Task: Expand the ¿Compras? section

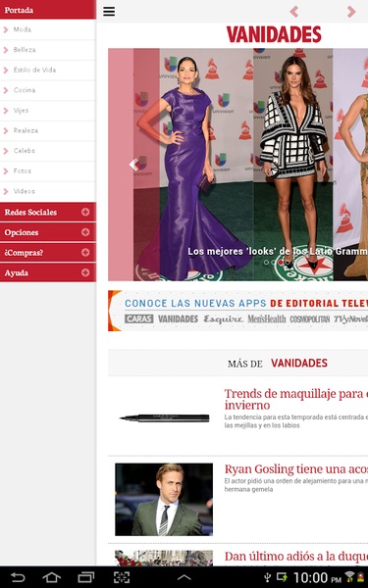Action: 48,253
